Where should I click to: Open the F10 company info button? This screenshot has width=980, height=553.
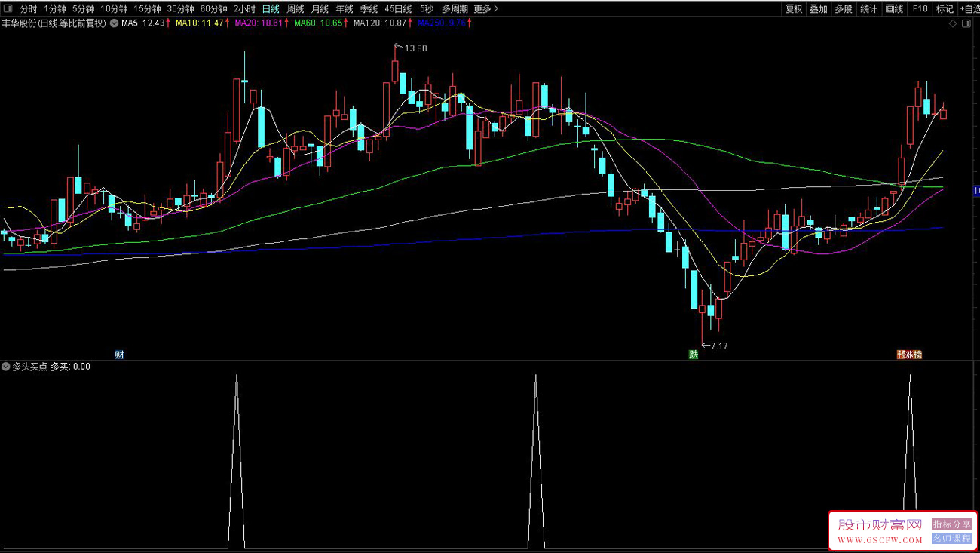click(920, 9)
